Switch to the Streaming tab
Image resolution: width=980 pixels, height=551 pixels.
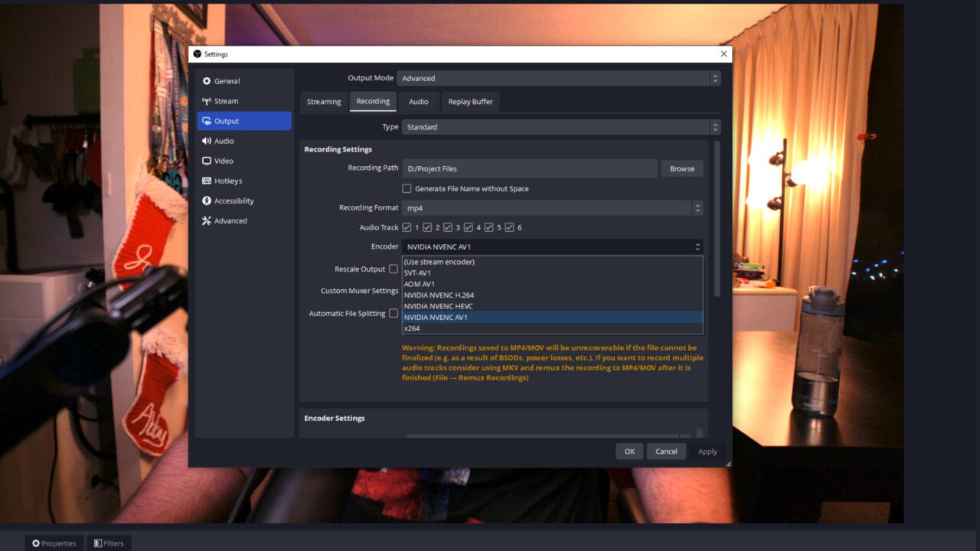[323, 101]
